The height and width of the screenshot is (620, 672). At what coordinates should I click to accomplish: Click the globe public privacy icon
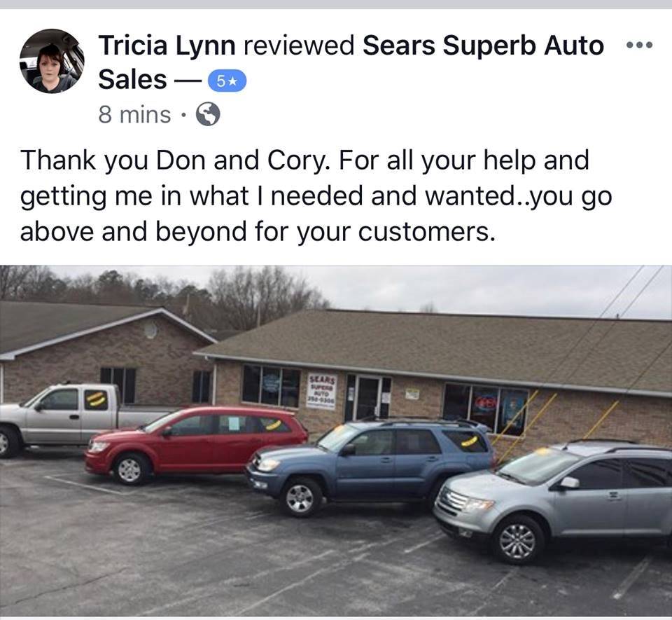(208, 114)
